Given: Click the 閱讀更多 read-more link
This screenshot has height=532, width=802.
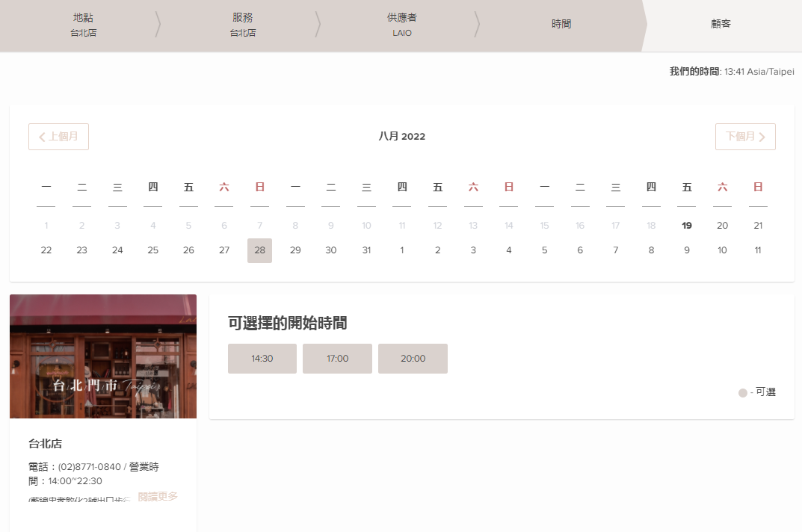Looking at the screenshot, I should (x=158, y=496).
